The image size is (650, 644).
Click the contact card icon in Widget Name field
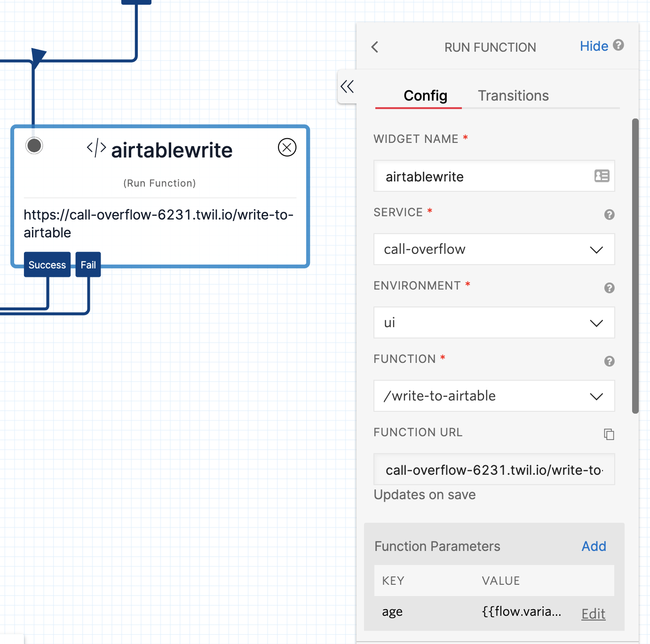(602, 176)
